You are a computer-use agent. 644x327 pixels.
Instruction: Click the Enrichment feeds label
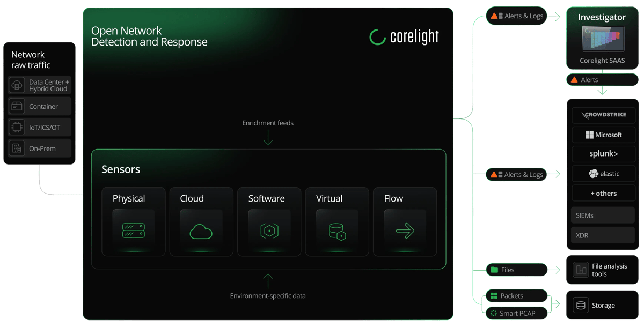pos(268,123)
